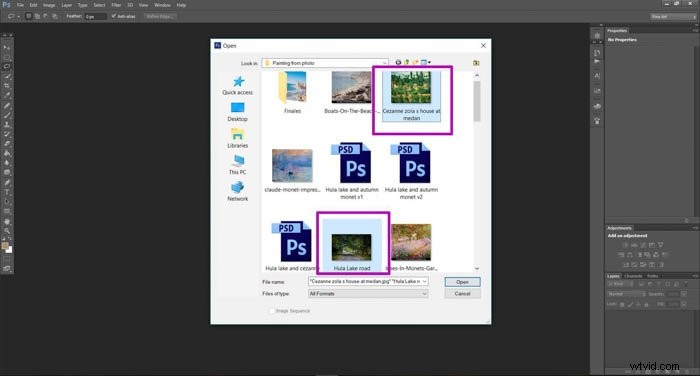700x376 pixels.
Task: Select the Eraser tool
Action: [x=7, y=144]
